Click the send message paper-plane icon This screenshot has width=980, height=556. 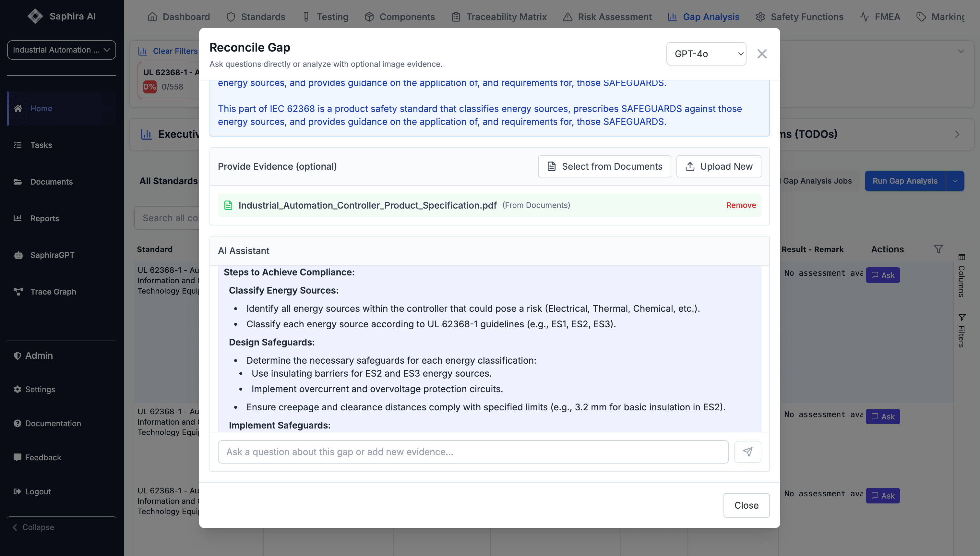tap(747, 452)
